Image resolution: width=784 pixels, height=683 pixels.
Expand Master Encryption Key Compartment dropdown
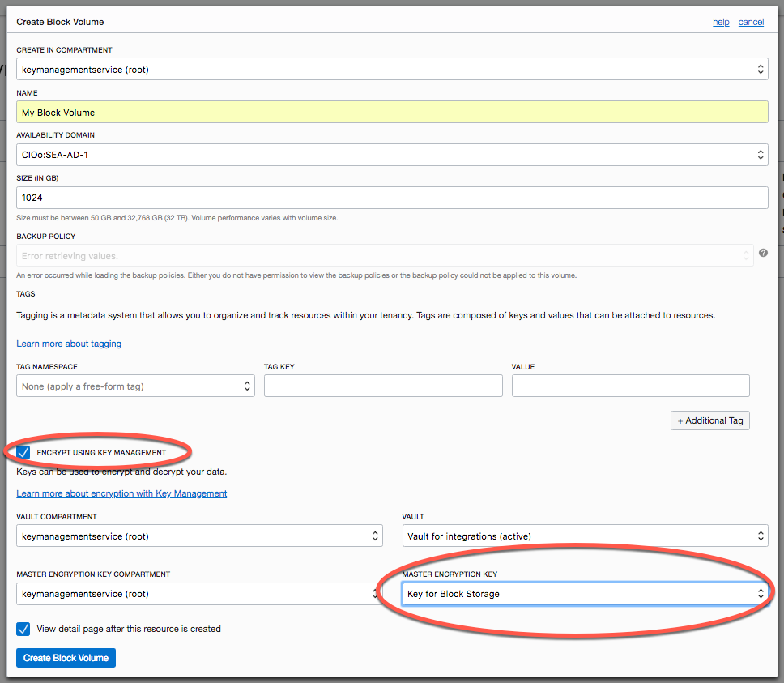[x=199, y=594]
